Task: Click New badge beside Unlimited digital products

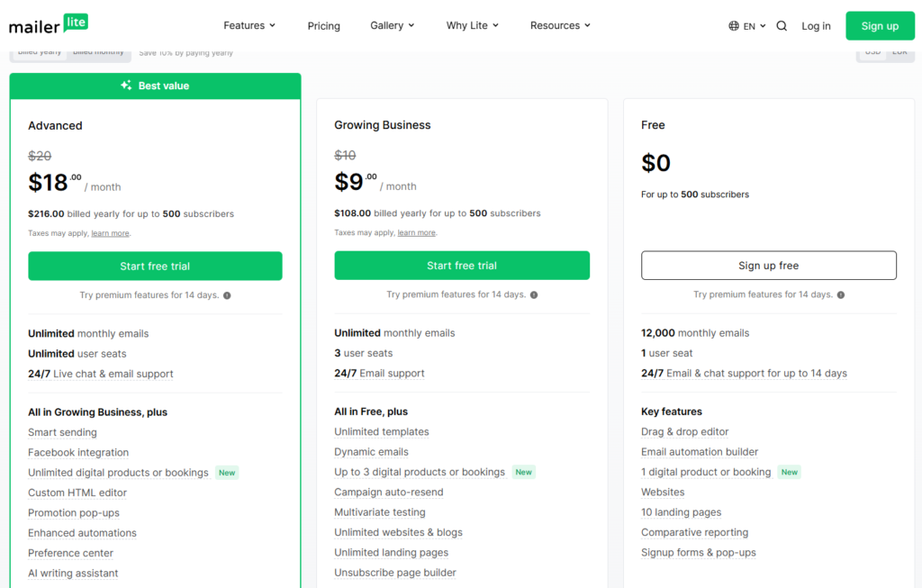Action: [x=227, y=473]
